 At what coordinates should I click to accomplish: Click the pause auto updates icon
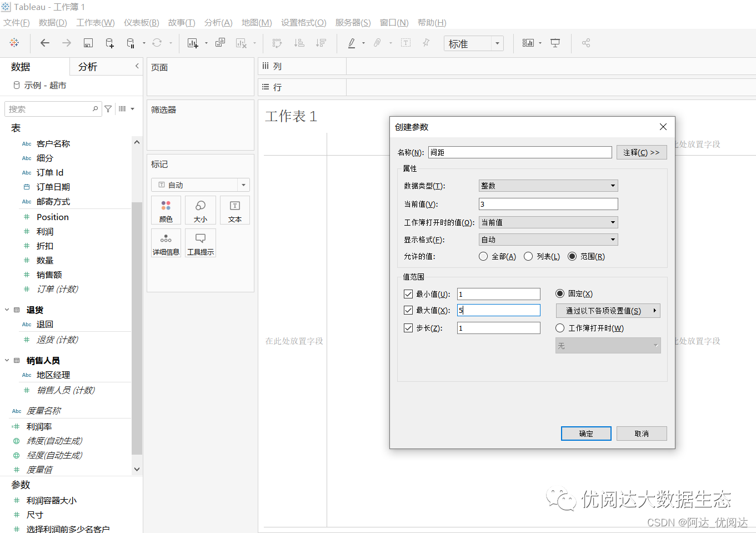pos(131,43)
